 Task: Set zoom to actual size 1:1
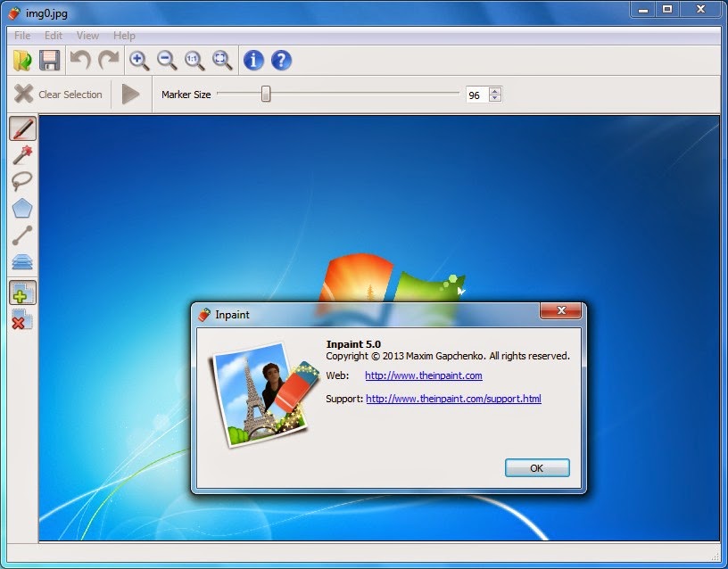click(x=194, y=61)
